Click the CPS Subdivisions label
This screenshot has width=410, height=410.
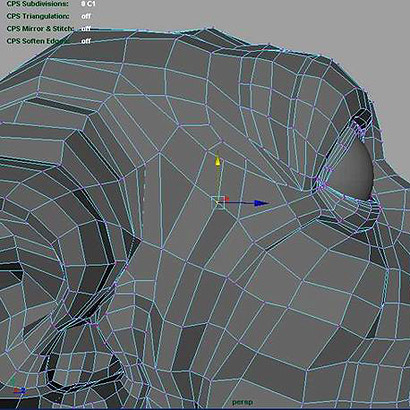click(x=37, y=4)
